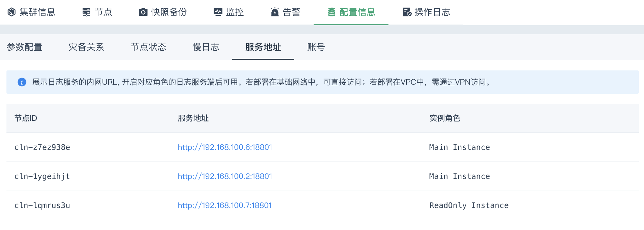This screenshot has height=230, width=644.
Task: Click the monitoring chart icon
Action: pyautogui.click(x=218, y=12)
